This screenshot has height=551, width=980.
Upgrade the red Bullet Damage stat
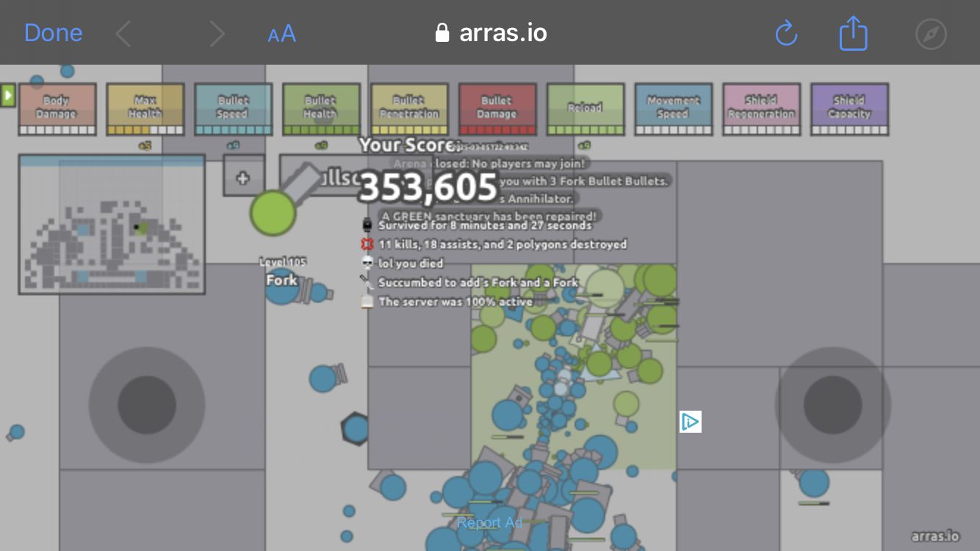(498, 109)
